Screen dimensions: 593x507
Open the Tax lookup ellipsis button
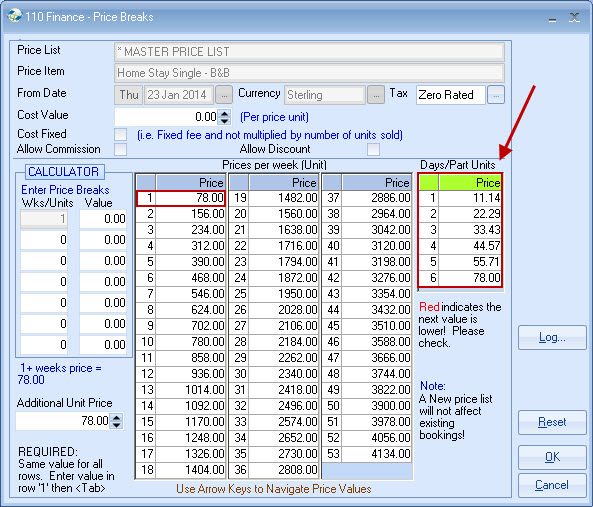(496, 95)
